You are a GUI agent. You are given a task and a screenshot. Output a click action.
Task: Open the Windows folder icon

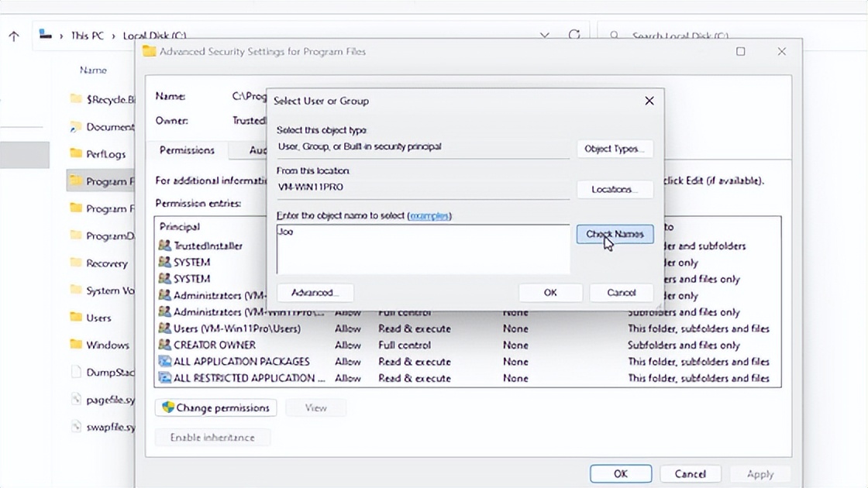point(76,345)
